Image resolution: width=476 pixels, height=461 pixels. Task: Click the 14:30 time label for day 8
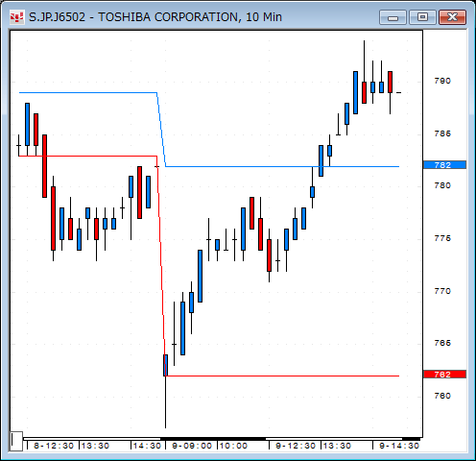coord(147,446)
